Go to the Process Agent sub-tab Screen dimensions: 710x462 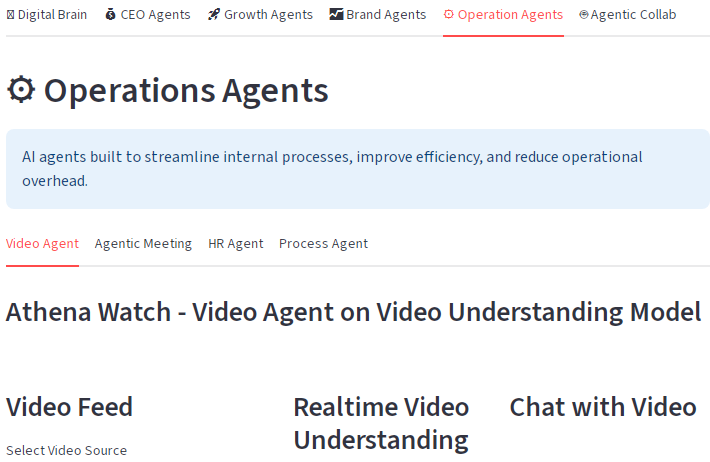point(323,243)
